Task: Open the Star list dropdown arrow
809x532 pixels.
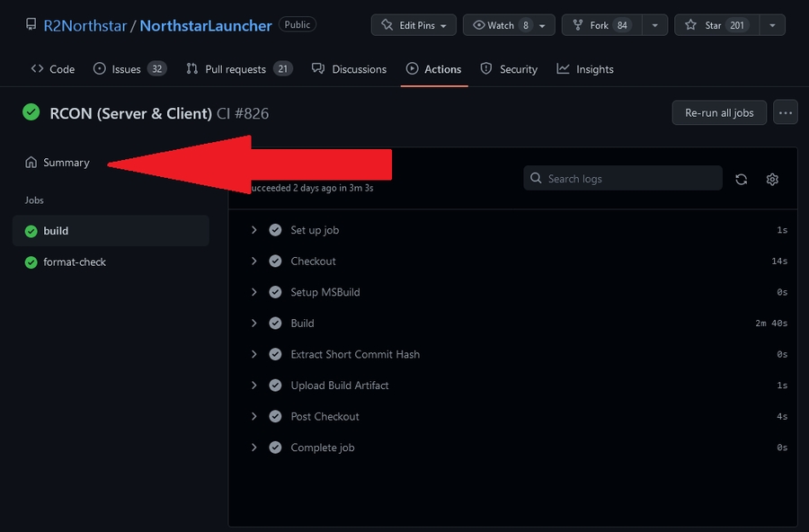Action: point(771,25)
